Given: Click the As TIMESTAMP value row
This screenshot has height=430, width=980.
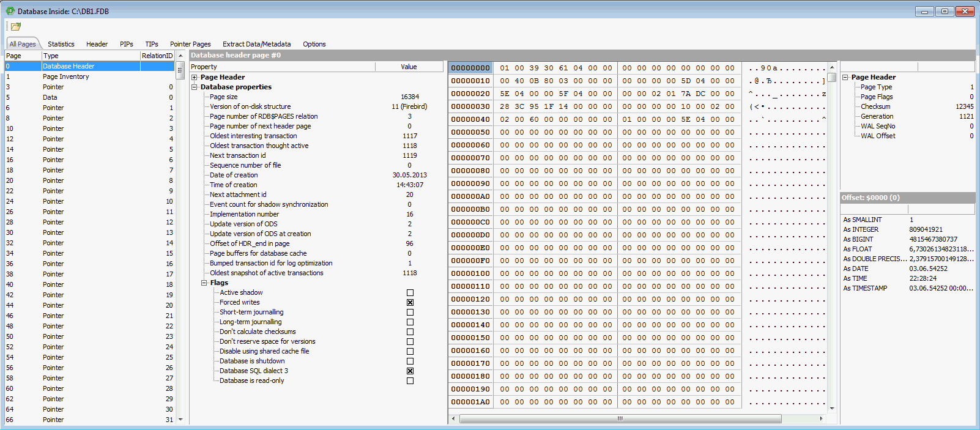Looking at the screenshot, I should (x=908, y=288).
